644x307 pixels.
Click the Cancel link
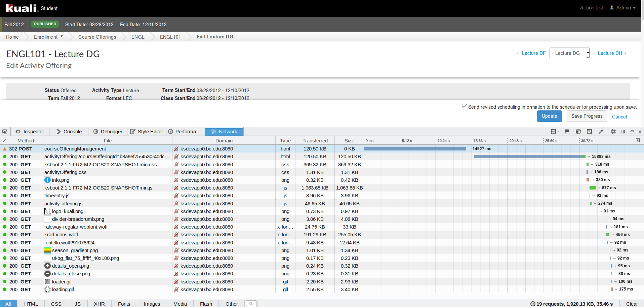pyautogui.click(x=619, y=116)
